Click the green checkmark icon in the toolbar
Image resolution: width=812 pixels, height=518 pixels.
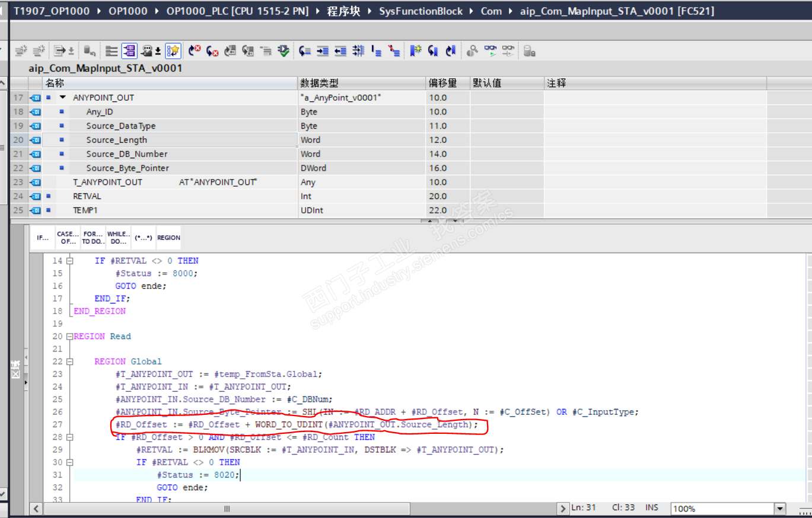(284, 51)
